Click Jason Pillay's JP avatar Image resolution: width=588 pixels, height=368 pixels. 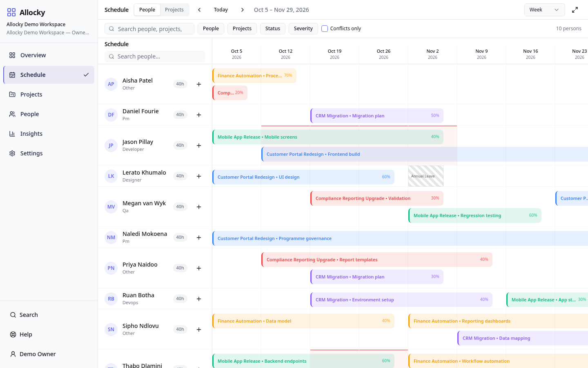point(111,146)
